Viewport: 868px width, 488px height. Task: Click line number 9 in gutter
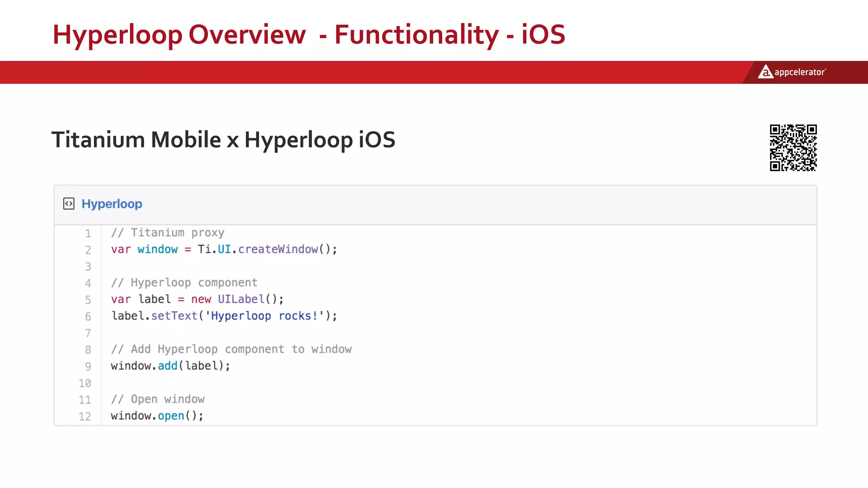tap(88, 366)
